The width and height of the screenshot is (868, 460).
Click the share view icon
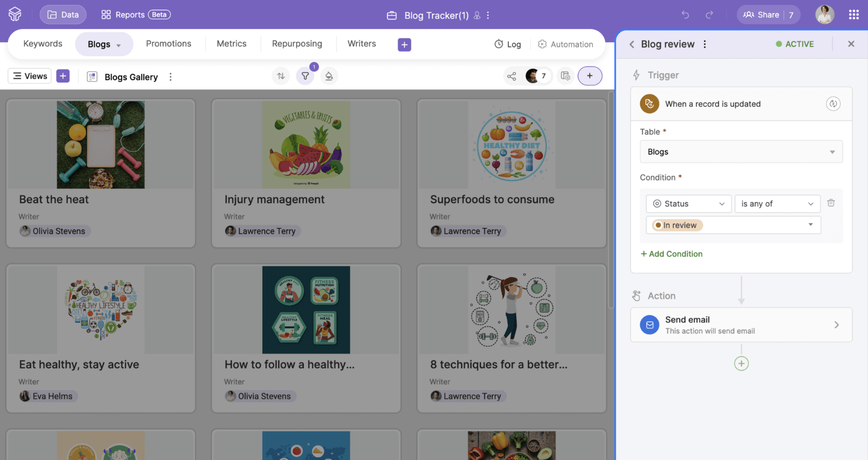tap(512, 76)
